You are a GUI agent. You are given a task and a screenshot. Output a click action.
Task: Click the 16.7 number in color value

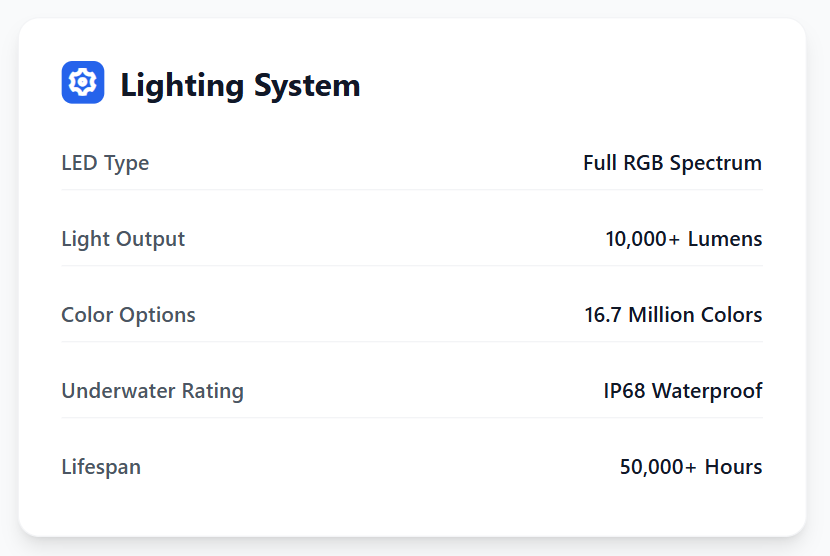[x=601, y=315]
